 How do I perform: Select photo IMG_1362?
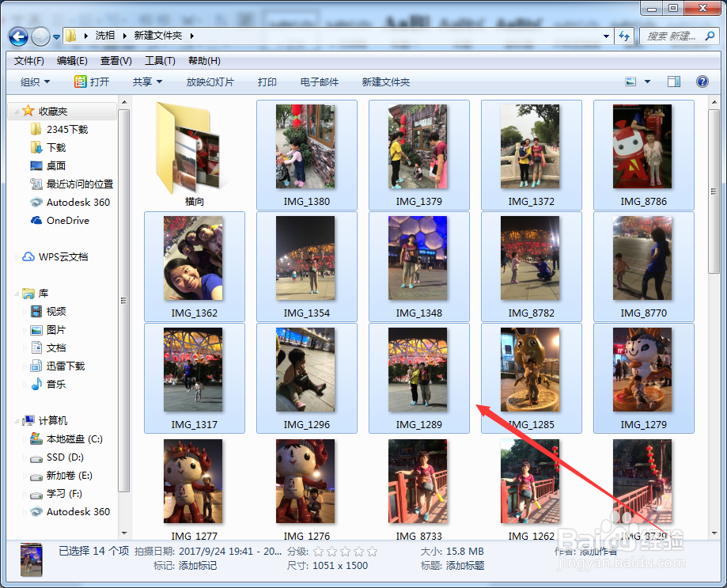(195, 266)
